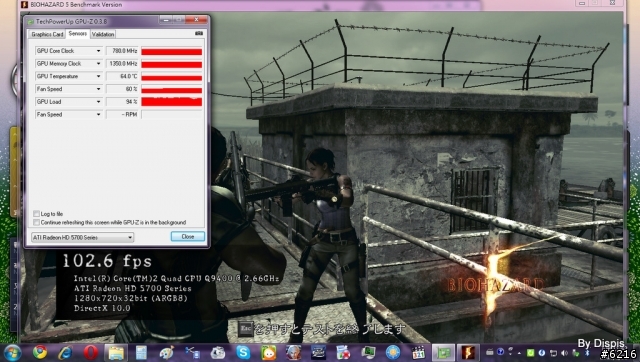The image size is (640, 362).
Task: Open Windows Explorer folder taskbar icon
Action: [x=116, y=353]
